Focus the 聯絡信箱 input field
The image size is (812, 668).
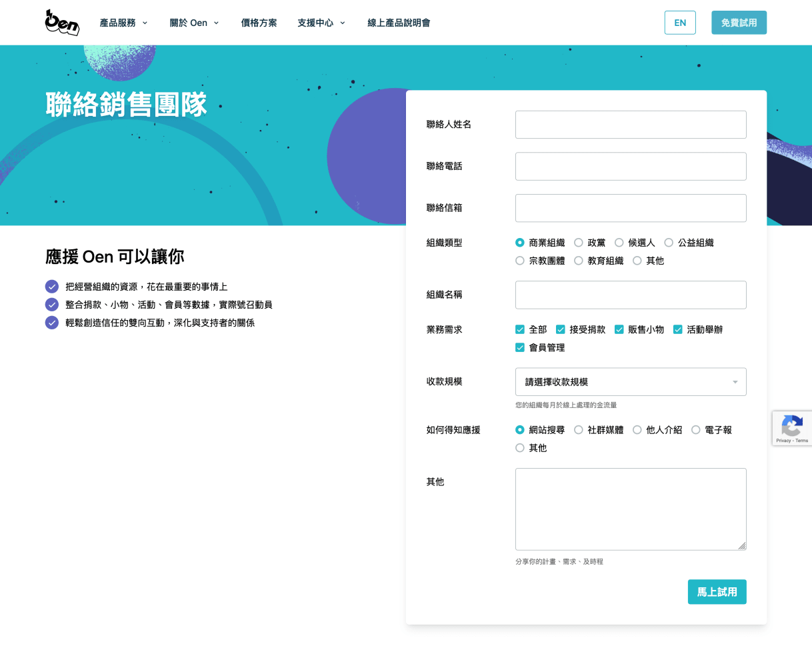pyautogui.click(x=631, y=208)
